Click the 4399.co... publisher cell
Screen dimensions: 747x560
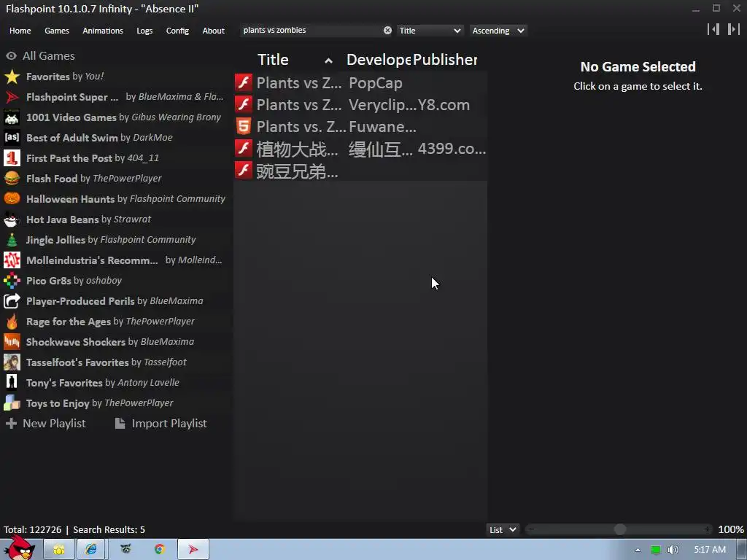(x=452, y=149)
